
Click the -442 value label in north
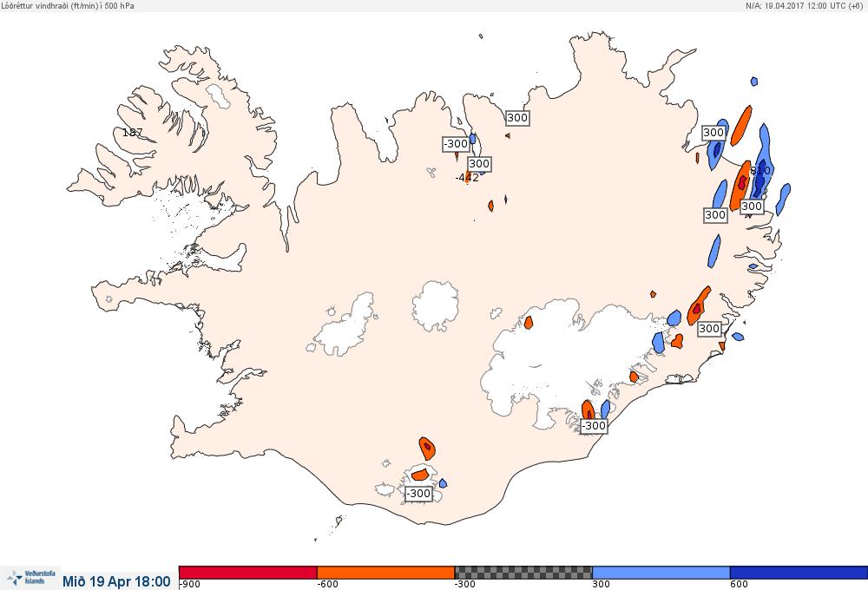[467, 178]
